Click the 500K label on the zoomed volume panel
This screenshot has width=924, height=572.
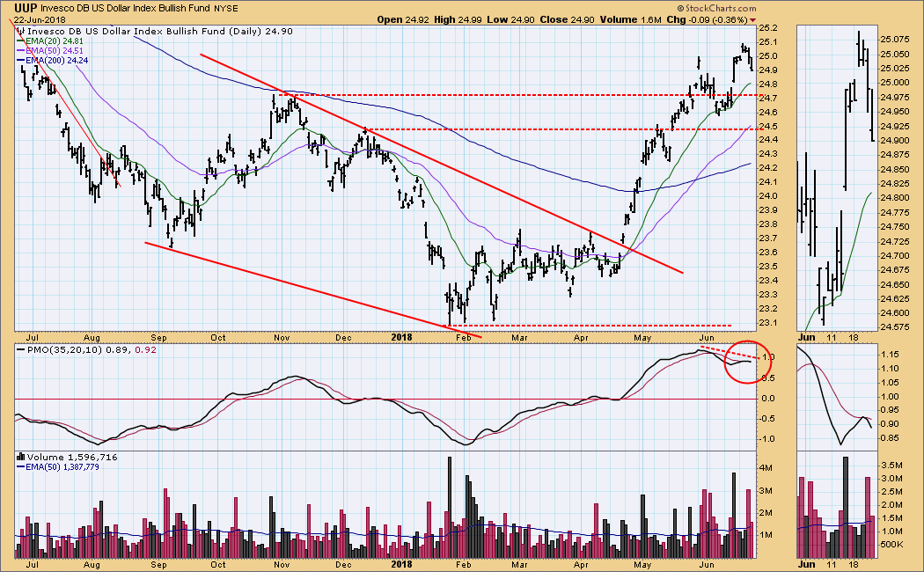click(892, 545)
